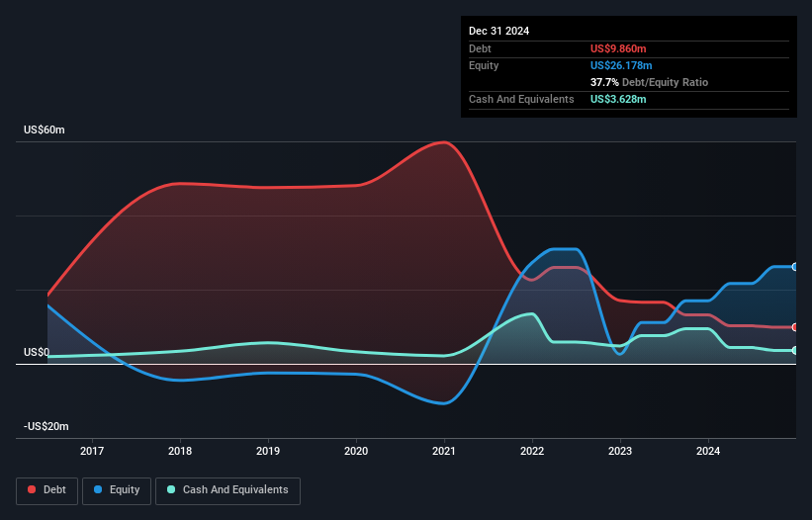Click the 2023 x-axis label
The width and height of the screenshot is (812, 520).
click(x=620, y=451)
